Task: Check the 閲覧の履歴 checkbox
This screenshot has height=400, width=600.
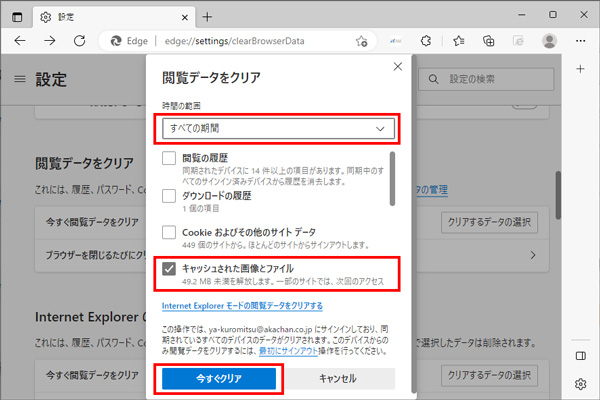Action: [x=169, y=158]
